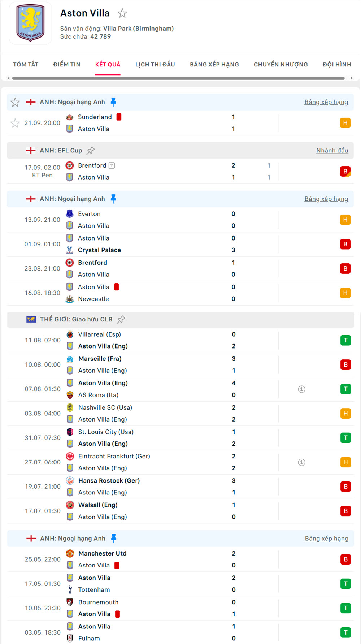Click the info icon on AS Roma match
This screenshot has height=644, width=361.
[x=301, y=389]
